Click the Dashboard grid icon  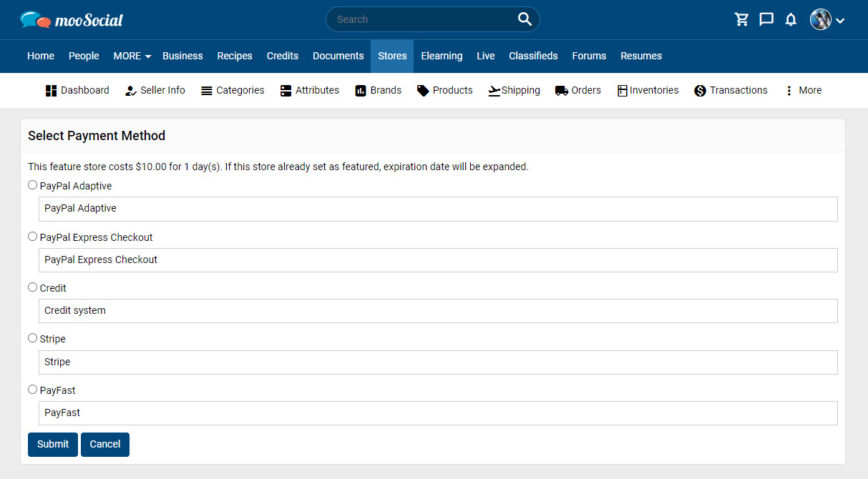tap(51, 91)
